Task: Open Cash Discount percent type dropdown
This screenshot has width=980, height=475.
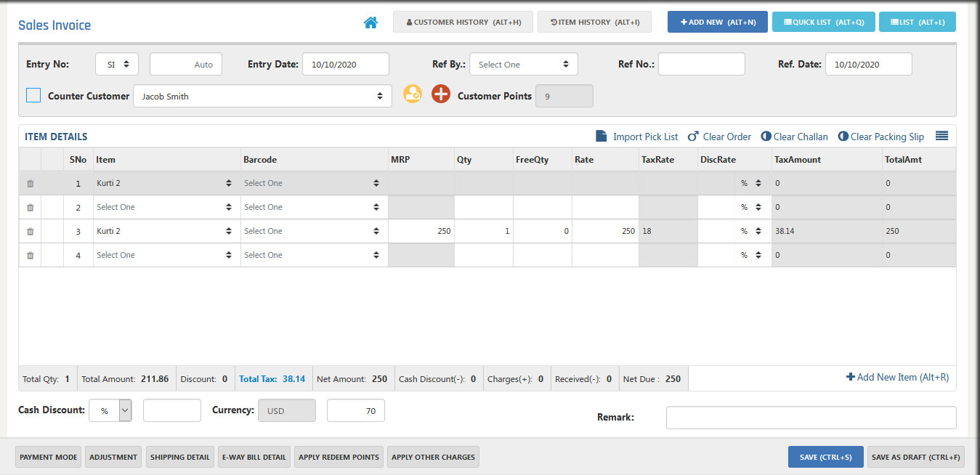Action: coord(110,410)
